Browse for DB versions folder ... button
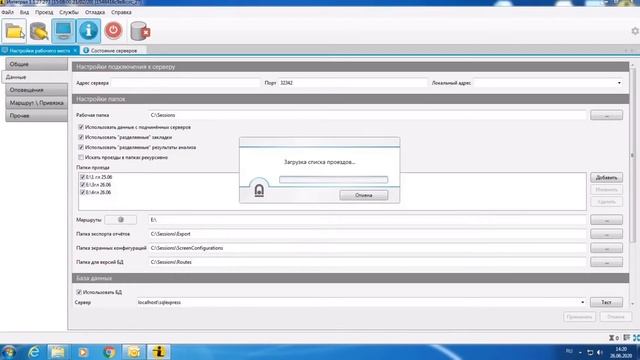 [x=607, y=262]
